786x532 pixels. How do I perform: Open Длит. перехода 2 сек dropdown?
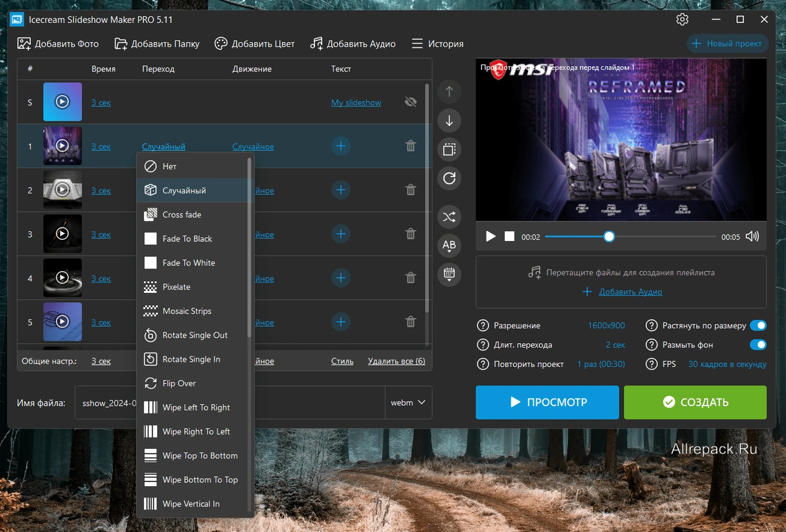[615, 345]
